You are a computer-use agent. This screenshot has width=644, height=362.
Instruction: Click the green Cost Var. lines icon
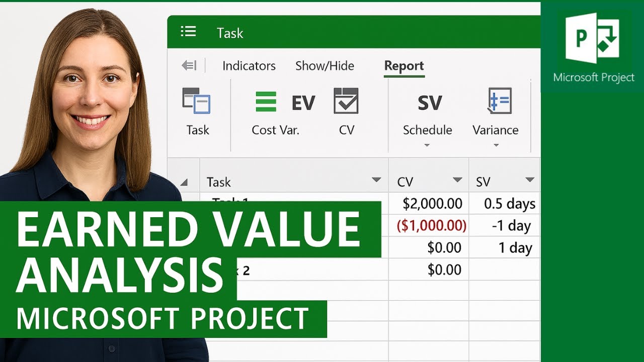(x=266, y=102)
